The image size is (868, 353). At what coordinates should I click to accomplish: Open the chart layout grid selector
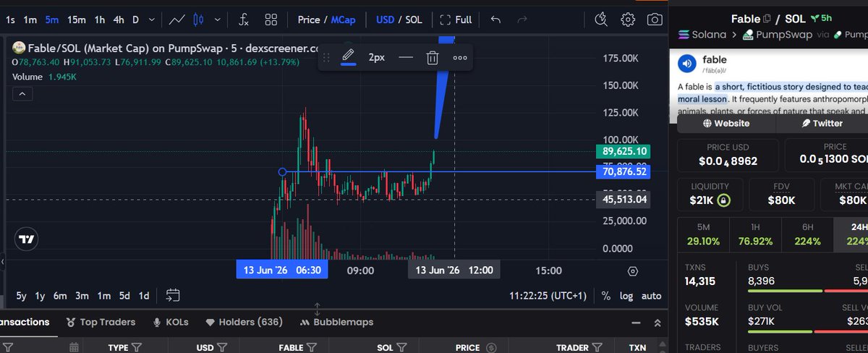coord(271,20)
